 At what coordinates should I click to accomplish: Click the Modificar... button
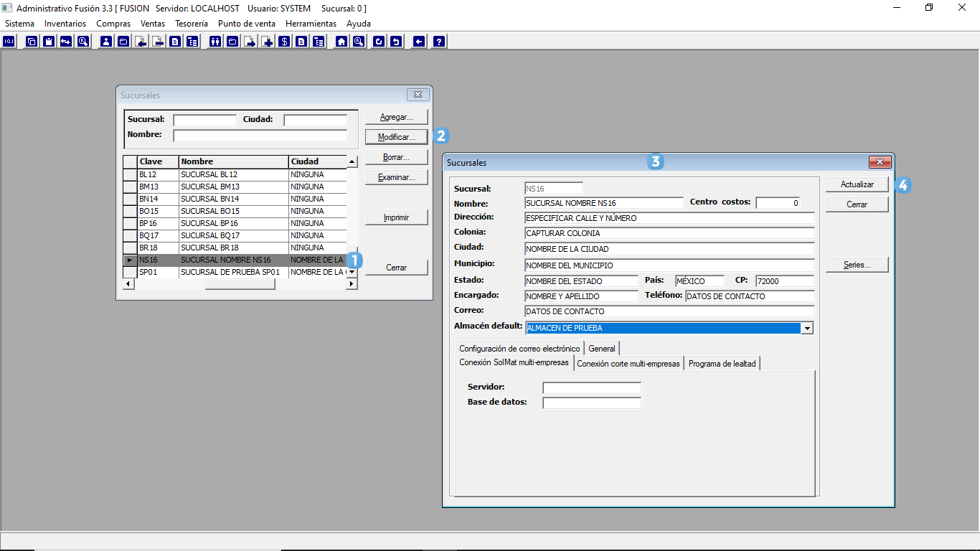(x=397, y=137)
